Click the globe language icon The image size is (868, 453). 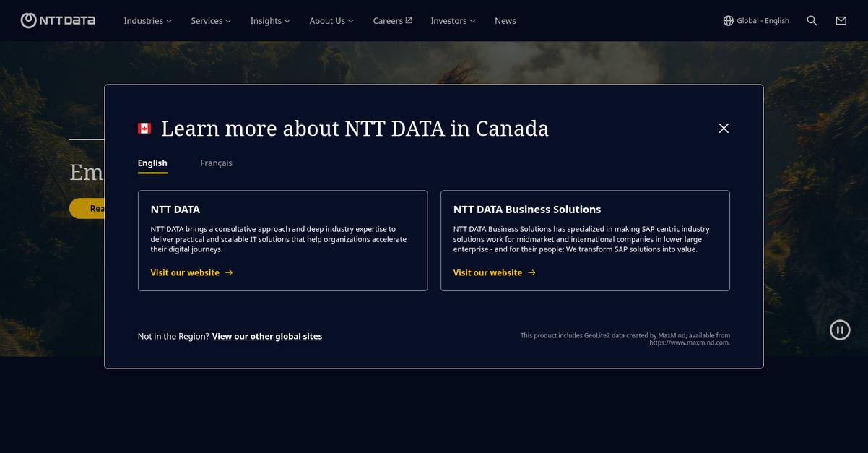point(728,21)
